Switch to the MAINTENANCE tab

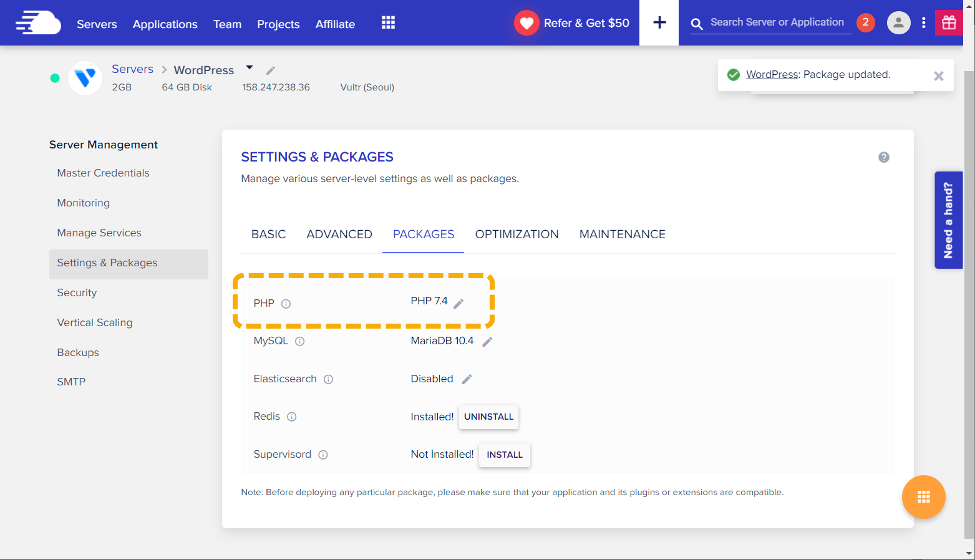(x=622, y=234)
